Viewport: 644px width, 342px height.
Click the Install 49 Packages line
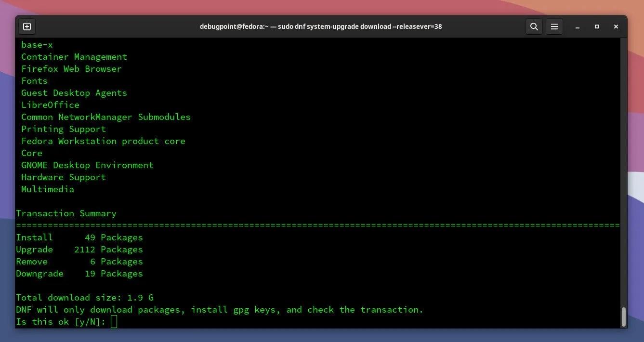tap(79, 237)
